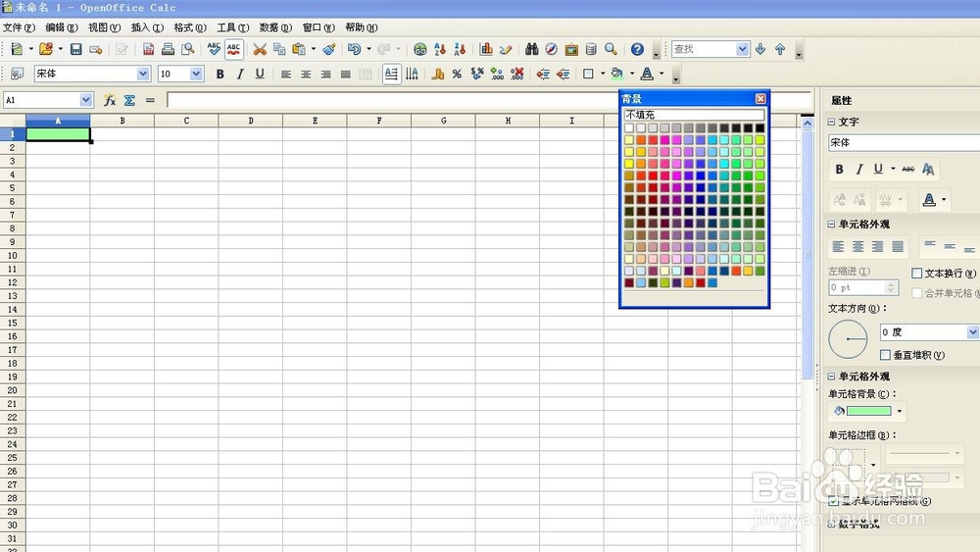Toggle Italic in formatting toolbar
980x552 pixels.
tap(240, 74)
